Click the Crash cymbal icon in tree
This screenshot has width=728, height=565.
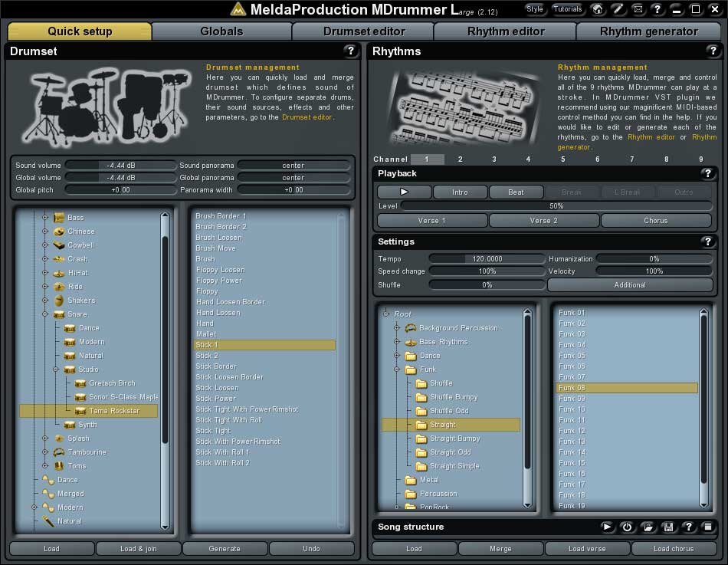click(59, 259)
